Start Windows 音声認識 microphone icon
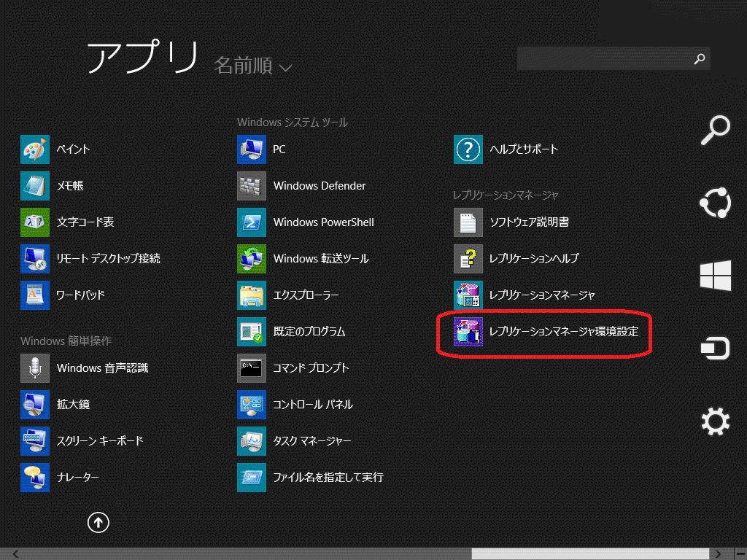Image resolution: width=747 pixels, height=560 pixels. tap(35, 368)
